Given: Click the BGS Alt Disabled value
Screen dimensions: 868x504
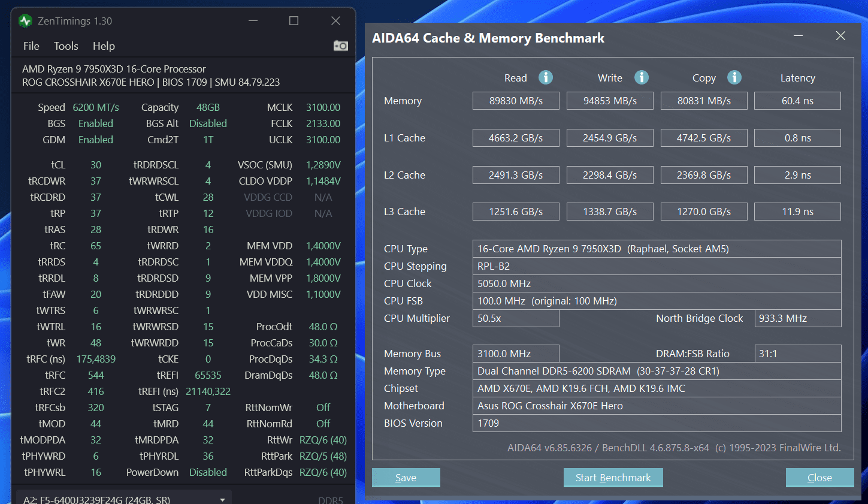Looking at the screenshot, I should tap(208, 123).
